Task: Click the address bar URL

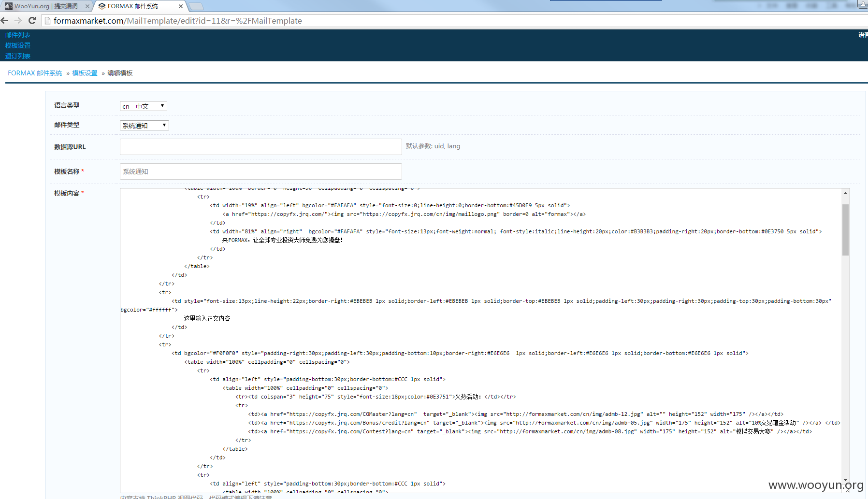Action: pyautogui.click(x=178, y=21)
